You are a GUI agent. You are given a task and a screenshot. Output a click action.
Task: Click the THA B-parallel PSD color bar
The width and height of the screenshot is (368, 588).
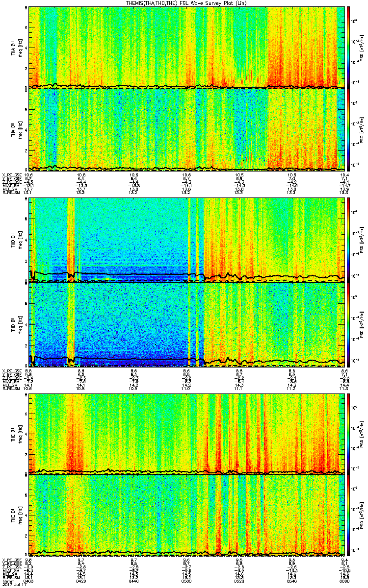[348, 129]
